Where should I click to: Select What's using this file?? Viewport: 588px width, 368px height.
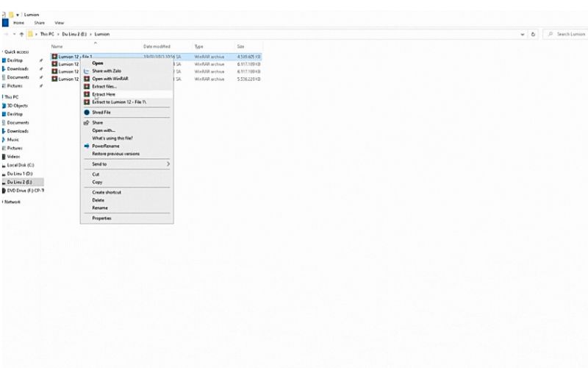(112, 138)
